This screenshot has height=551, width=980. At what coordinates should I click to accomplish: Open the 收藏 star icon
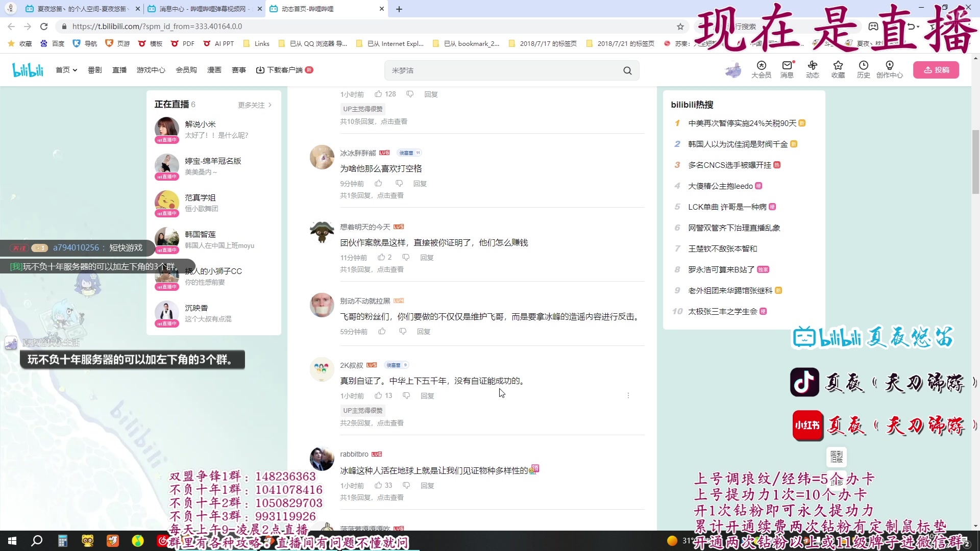838,69
